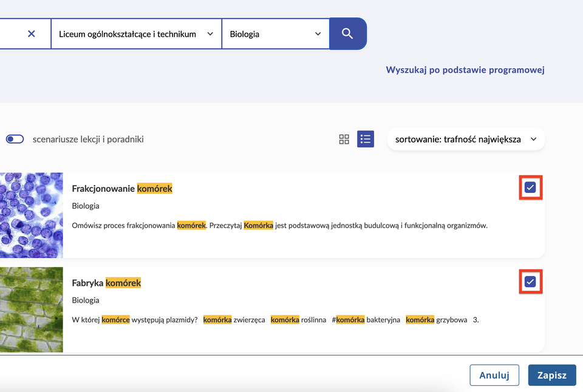Open the Frakcjonowanie komórek title
583x392 pixels.
pyautogui.click(x=122, y=189)
